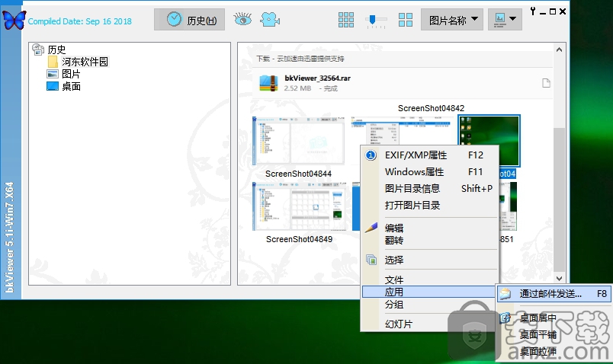Screen dimensions: 613x364
Task: Click the history clock icon beside 河东软件园 tree
Action: click(x=38, y=49)
